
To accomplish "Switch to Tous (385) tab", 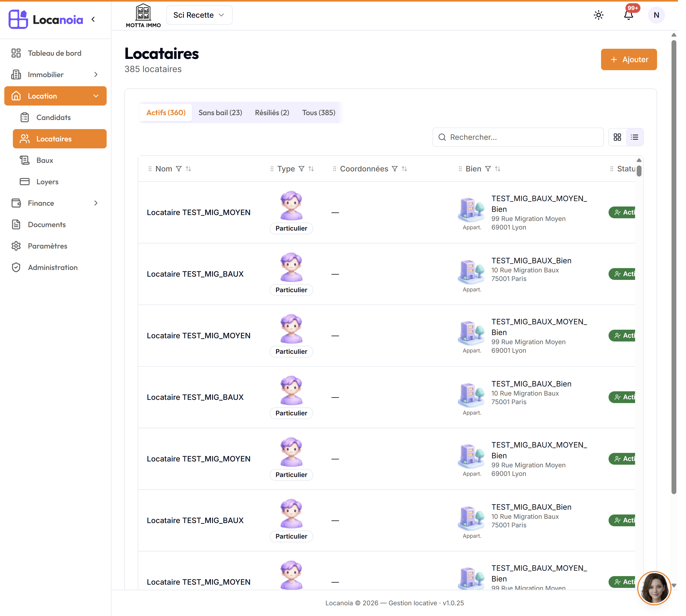I will 319,113.
